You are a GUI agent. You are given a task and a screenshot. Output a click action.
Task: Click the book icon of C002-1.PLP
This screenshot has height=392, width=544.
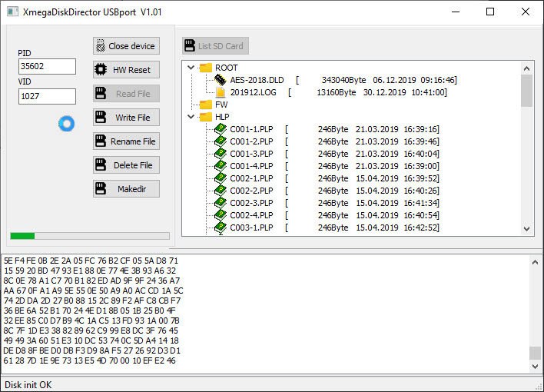(221, 178)
